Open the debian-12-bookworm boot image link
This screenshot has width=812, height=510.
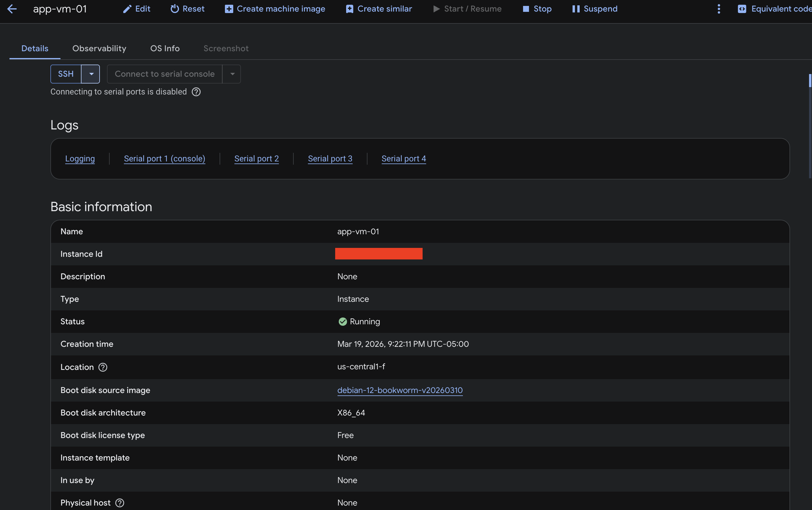tap(400, 390)
